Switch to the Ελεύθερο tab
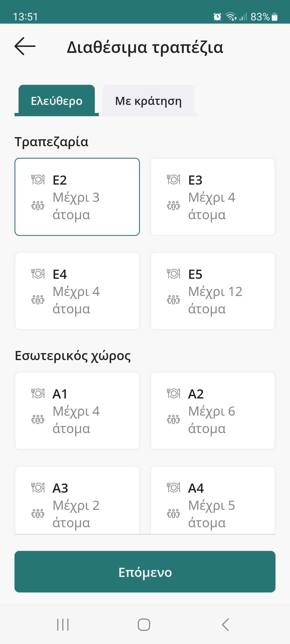The width and height of the screenshot is (290, 644). point(57,101)
